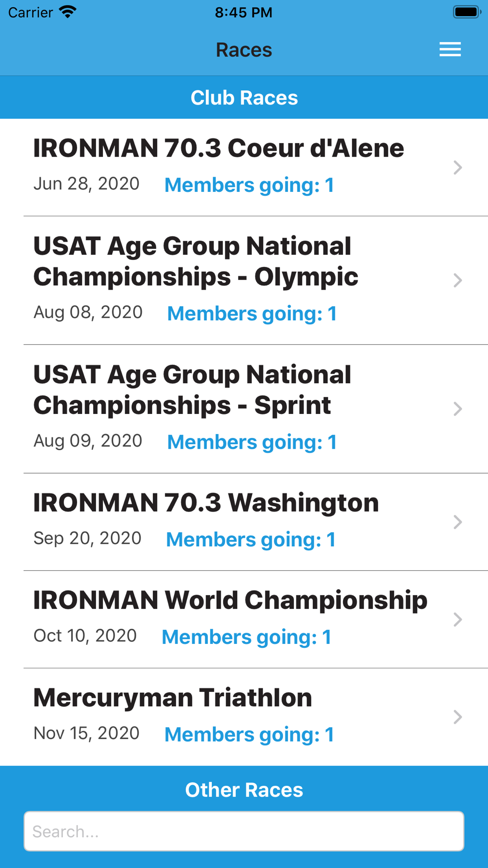Open the Mercuryman Triathlon race title
The height and width of the screenshot is (868, 488).
click(x=173, y=698)
